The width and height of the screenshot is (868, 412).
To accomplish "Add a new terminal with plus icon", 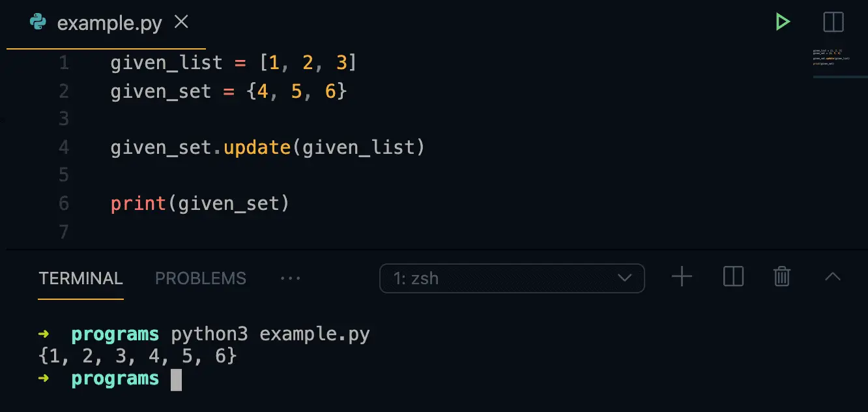I will [x=682, y=277].
